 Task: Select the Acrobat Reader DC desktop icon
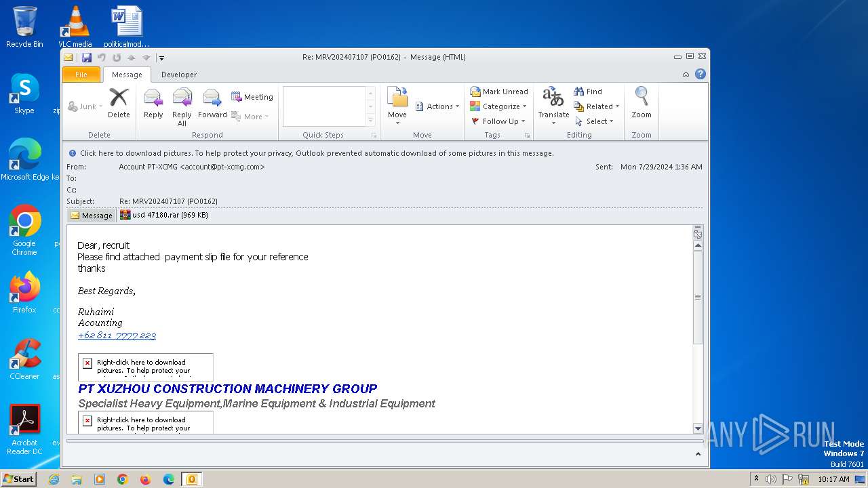[24, 430]
